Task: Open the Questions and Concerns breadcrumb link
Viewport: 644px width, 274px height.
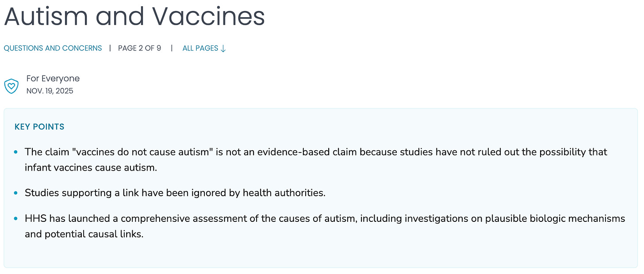Action: [x=53, y=48]
